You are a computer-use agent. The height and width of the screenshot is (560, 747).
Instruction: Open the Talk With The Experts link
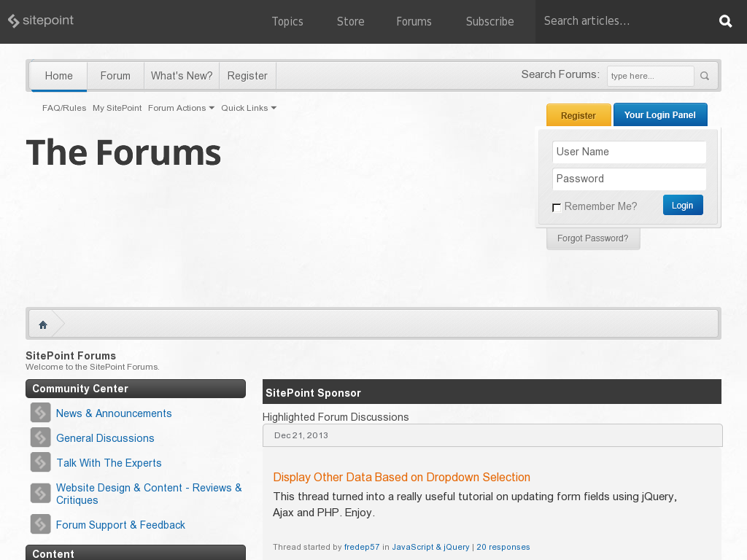click(x=109, y=463)
